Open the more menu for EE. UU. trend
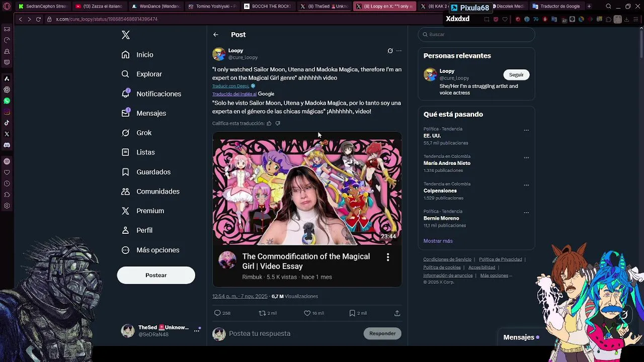 click(526, 130)
